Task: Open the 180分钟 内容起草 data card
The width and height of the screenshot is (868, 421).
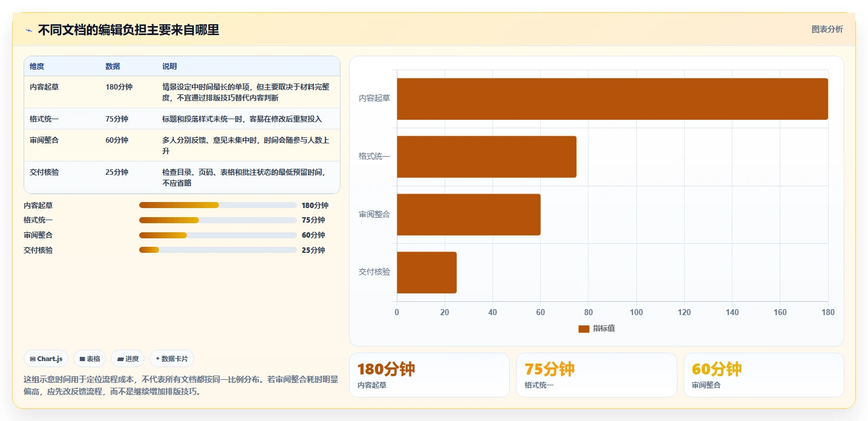Action: pyautogui.click(x=429, y=375)
